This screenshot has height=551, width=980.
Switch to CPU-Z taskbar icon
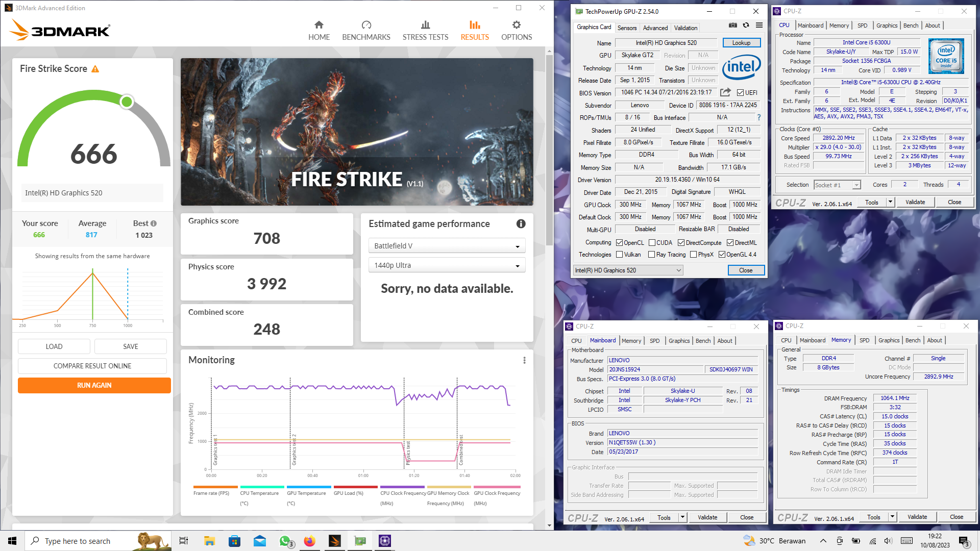tap(385, 541)
